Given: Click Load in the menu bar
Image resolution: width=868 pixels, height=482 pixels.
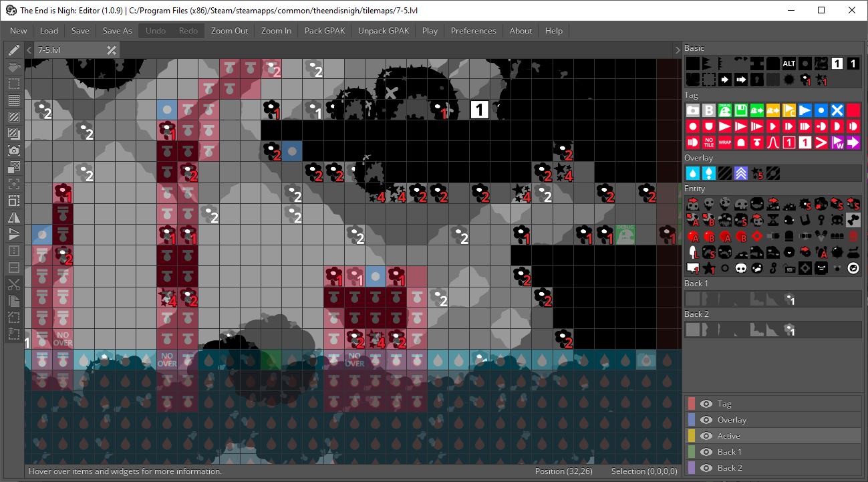Looking at the screenshot, I should [x=49, y=31].
